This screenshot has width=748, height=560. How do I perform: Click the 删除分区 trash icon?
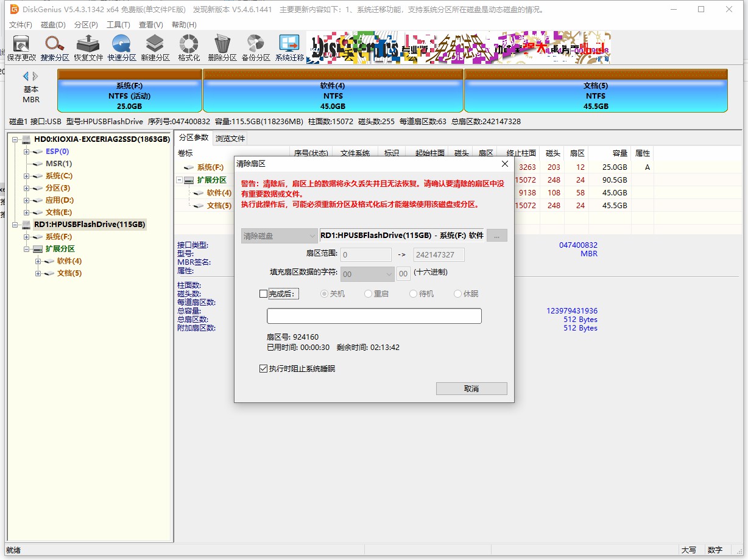[x=222, y=48]
